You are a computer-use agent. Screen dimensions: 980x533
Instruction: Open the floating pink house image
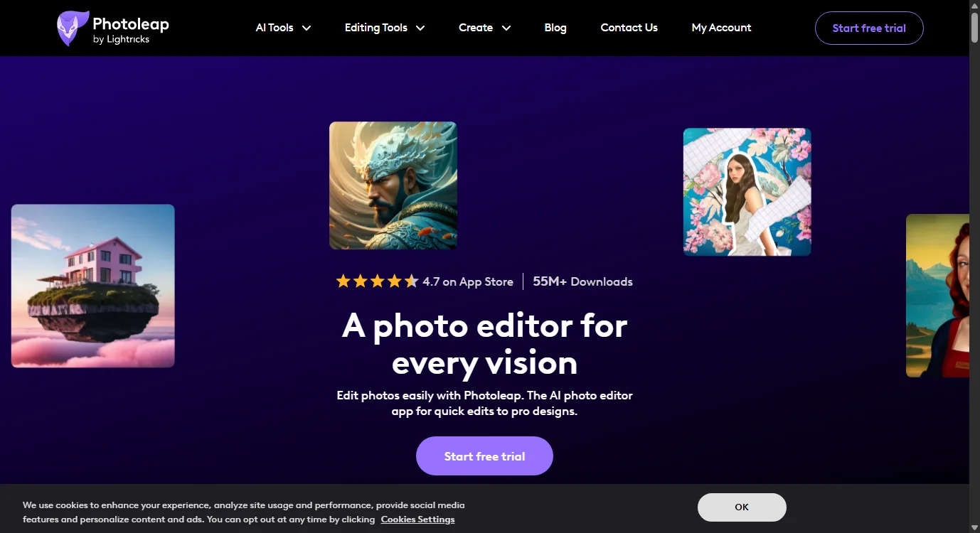pos(92,286)
